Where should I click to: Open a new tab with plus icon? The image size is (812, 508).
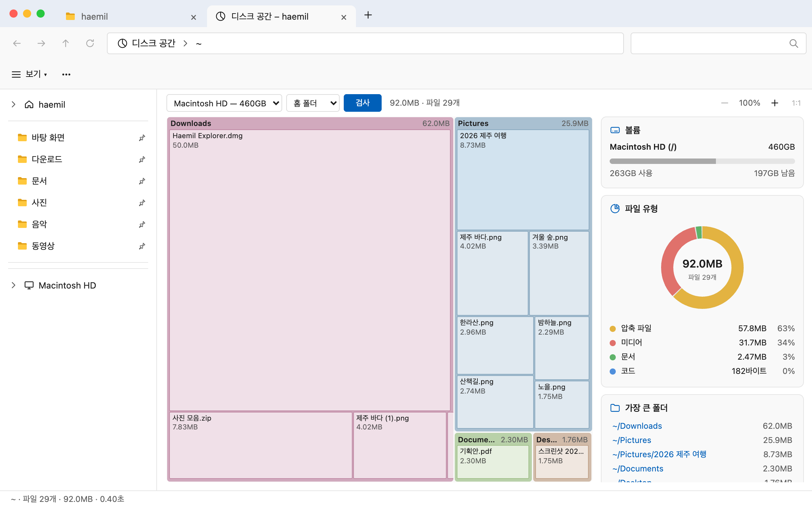click(x=368, y=15)
